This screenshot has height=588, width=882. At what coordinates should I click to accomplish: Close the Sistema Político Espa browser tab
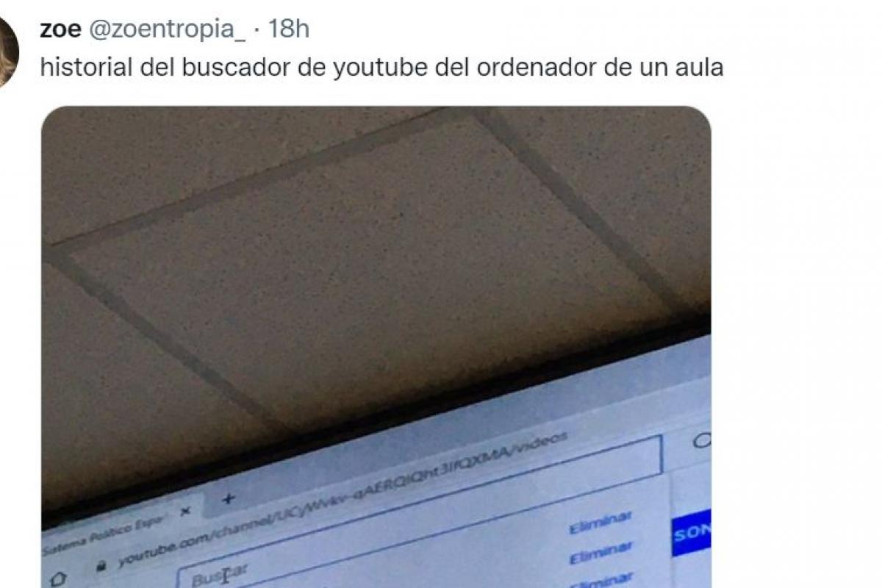point(185,509)
